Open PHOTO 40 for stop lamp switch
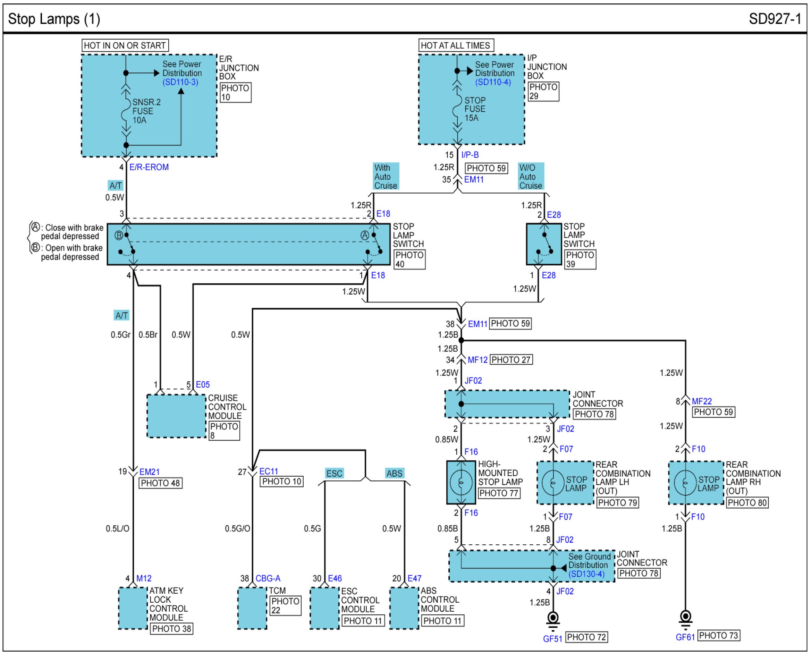 pyautogui.click(x=409, y=260)
